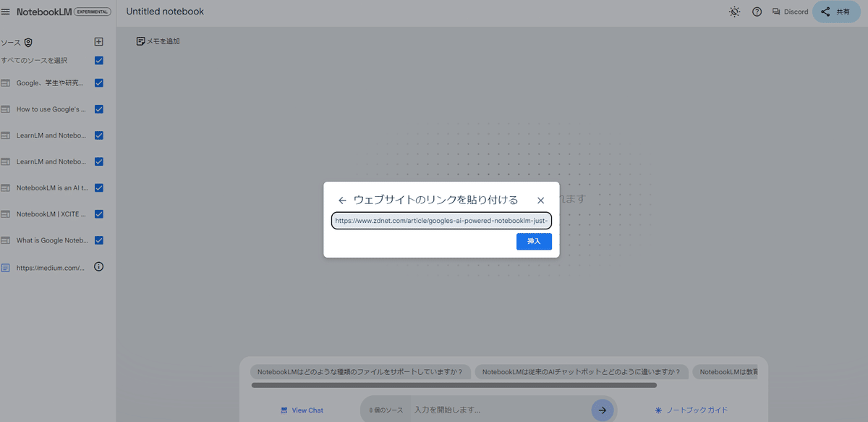Open the help menu
The width and height of the screenshot is (868, 422).
point(757,12)
